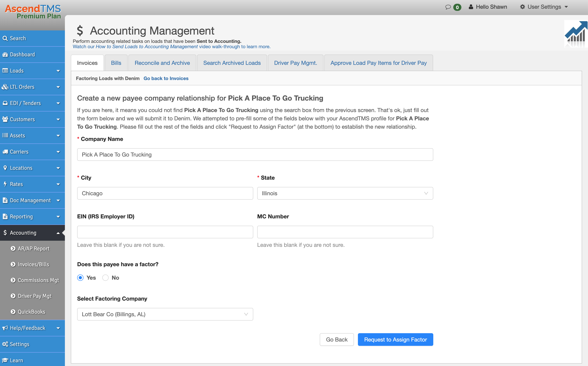Click the Help/Feedback megaphone icon

5,328
